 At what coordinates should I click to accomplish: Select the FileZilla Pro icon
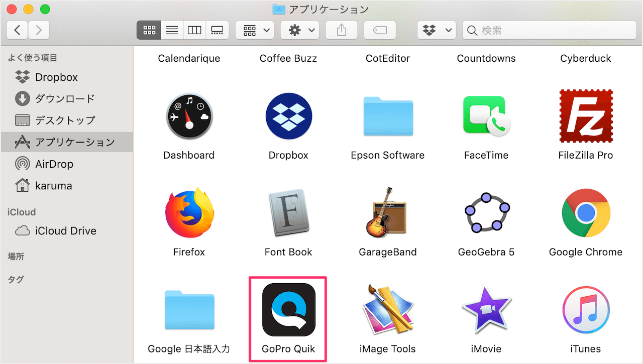(x=586, y=116)
